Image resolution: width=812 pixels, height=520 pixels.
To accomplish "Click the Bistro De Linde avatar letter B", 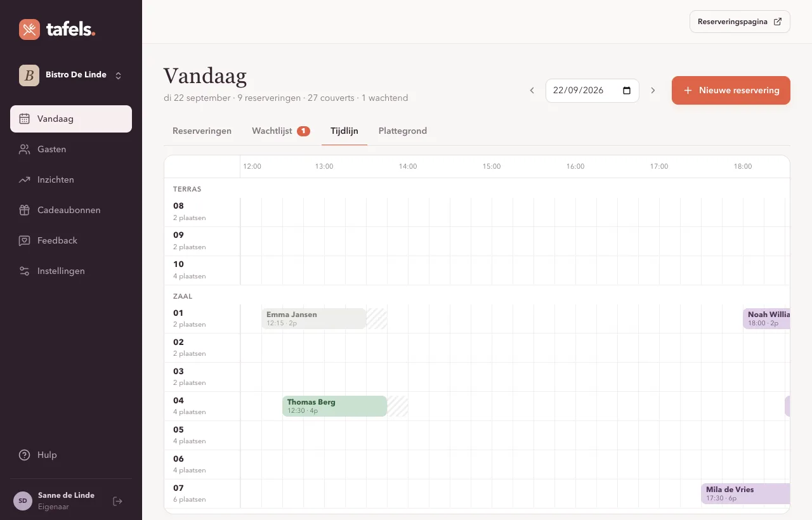I will 29,75.
